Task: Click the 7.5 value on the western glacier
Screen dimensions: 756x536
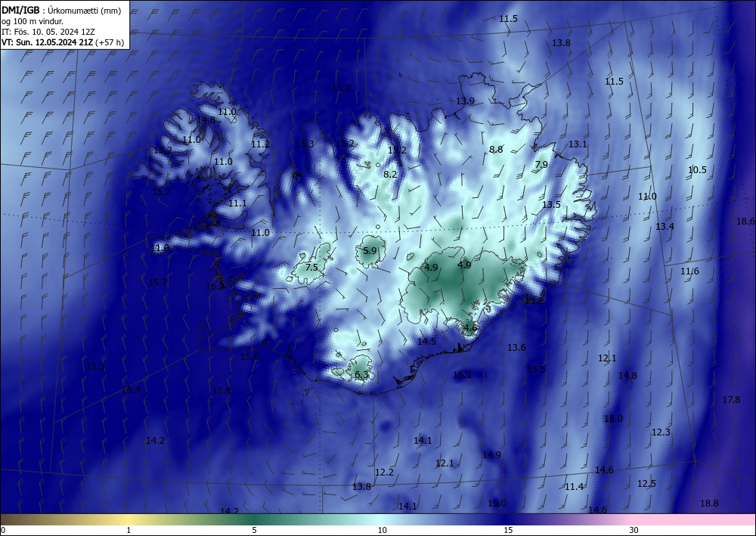Action: pos(312,267)
